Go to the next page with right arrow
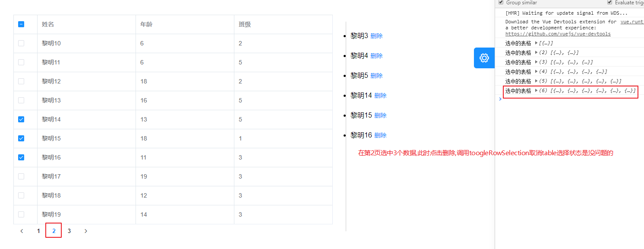The width and height of the screenshot is (644, 249). (85, 230)
